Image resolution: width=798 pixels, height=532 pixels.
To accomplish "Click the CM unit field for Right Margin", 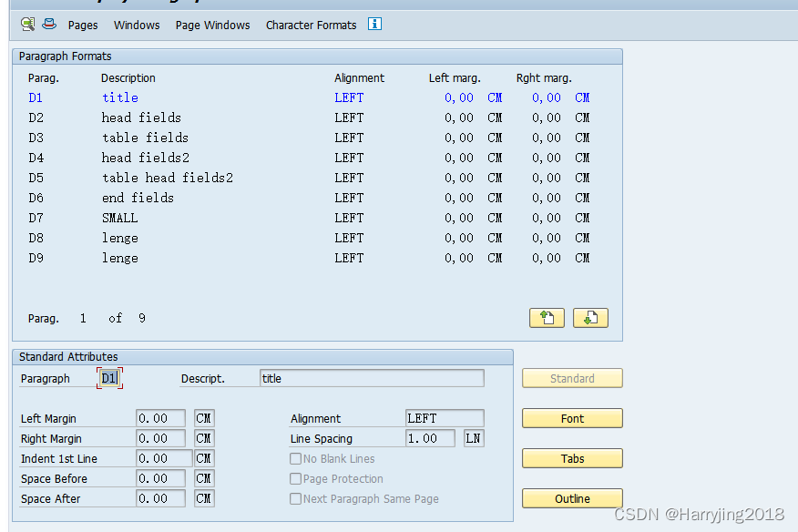I will 204,438.
